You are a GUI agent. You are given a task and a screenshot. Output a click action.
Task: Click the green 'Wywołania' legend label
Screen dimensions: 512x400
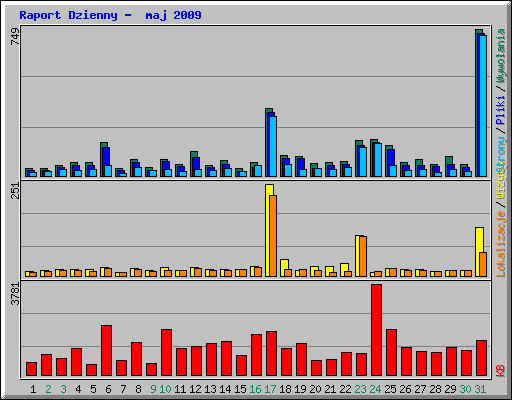click(x=500, y=56)
